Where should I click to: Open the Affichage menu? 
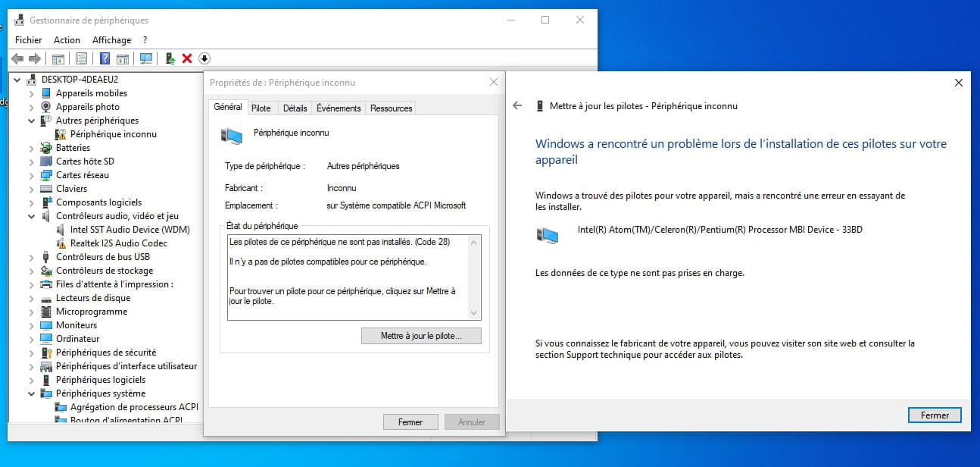click(x=111, y=40)
